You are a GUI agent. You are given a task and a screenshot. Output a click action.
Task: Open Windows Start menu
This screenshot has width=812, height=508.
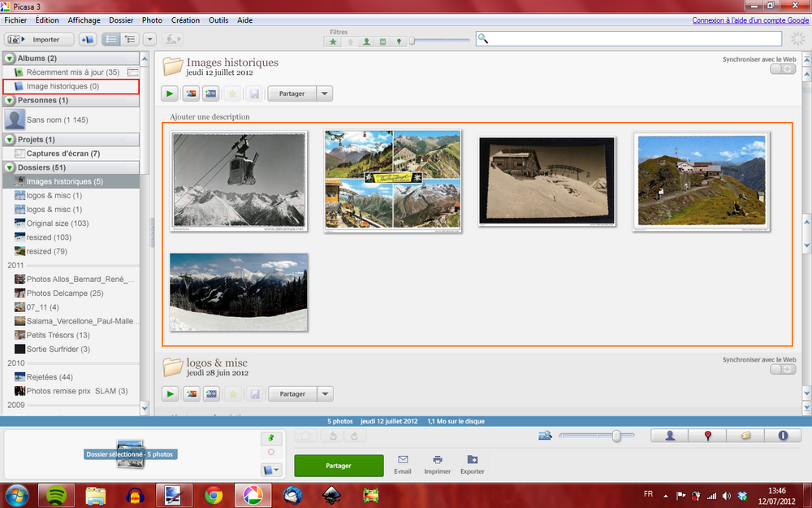pyautogui.click(x=16, y=496)
